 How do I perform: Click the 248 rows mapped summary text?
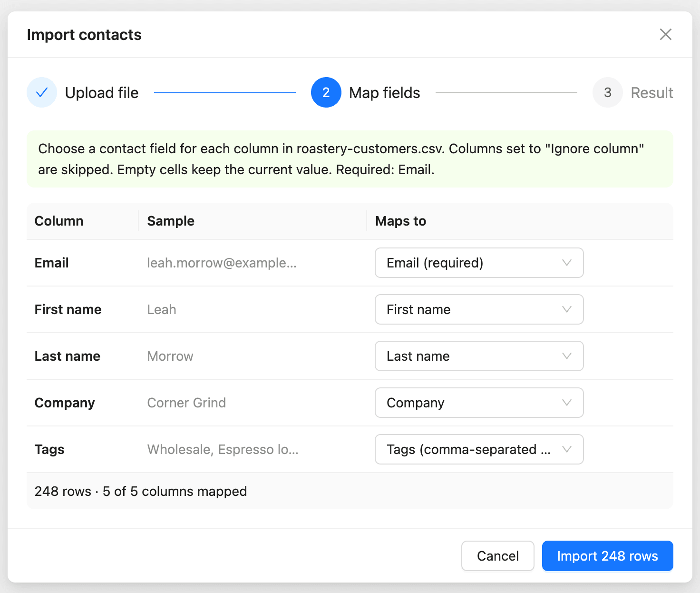coord(141,491)
